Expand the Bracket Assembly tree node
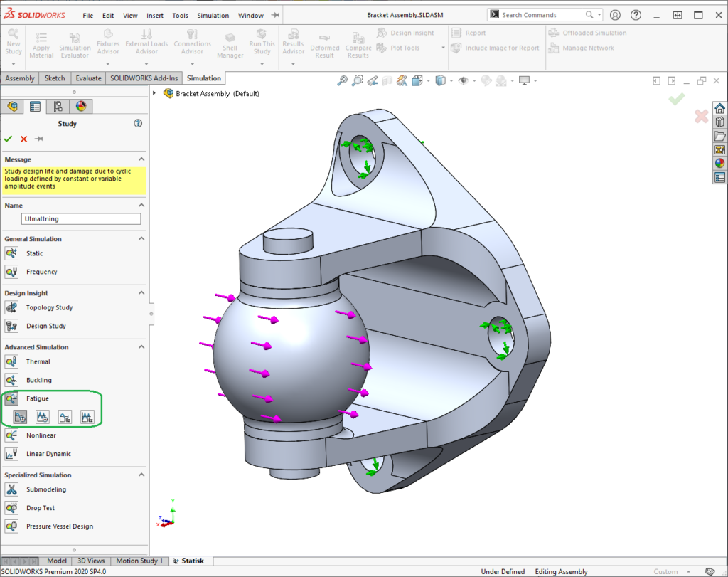The height and width of the screenshot is (577, 728). [x=155, y=93]
